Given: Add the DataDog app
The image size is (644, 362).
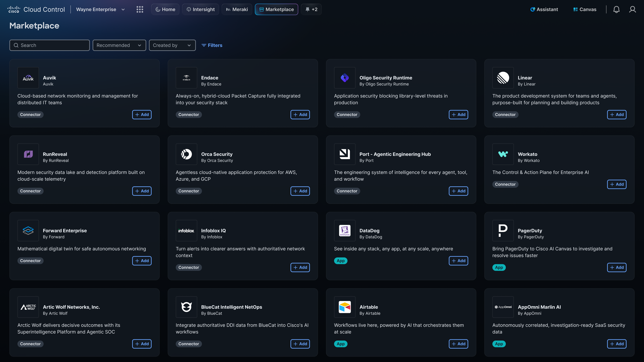Looking at the screenshot, I should click(458, 261).
